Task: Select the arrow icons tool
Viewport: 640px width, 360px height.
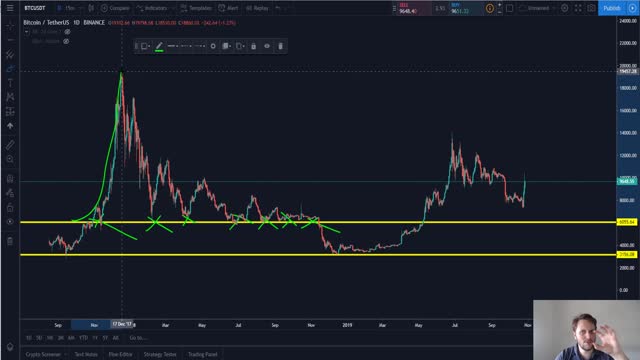Action: 10,126
